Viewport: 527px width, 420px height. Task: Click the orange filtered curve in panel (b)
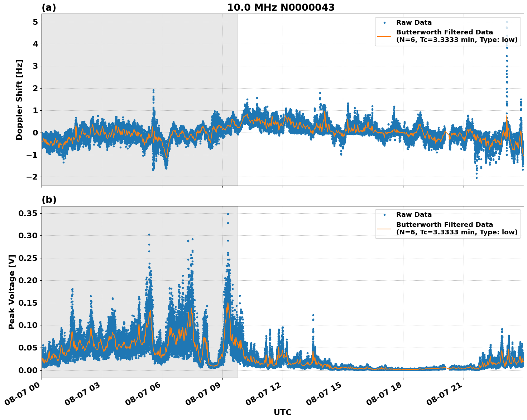pyautogui.click(x=227, y=303)
